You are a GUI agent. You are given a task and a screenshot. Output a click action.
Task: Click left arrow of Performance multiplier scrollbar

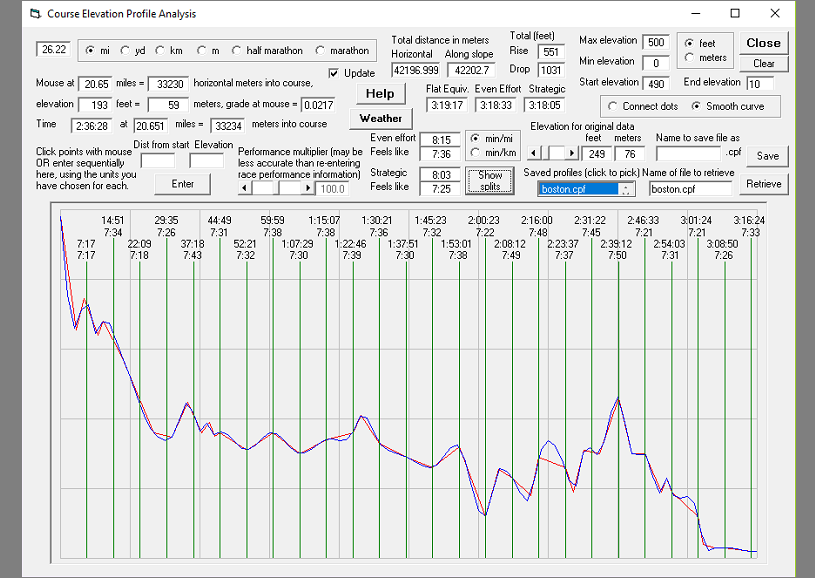(x=244, y=188)
